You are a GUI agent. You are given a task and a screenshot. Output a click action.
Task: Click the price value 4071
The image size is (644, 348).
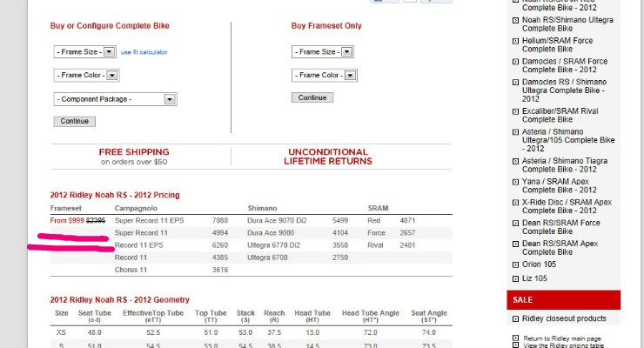407,220
